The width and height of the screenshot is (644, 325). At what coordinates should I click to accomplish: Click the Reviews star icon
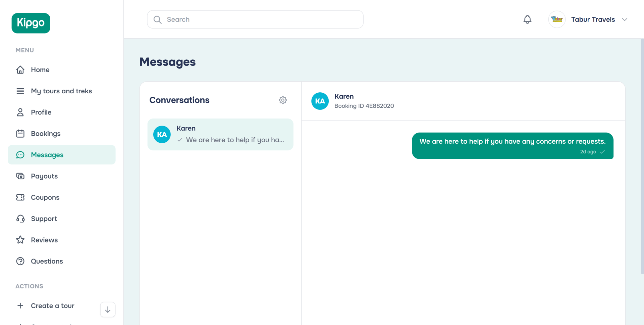point(20,240)
